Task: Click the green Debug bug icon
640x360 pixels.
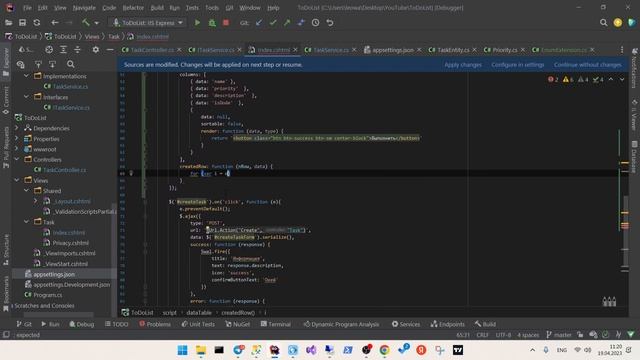Action: coord(212,23)
